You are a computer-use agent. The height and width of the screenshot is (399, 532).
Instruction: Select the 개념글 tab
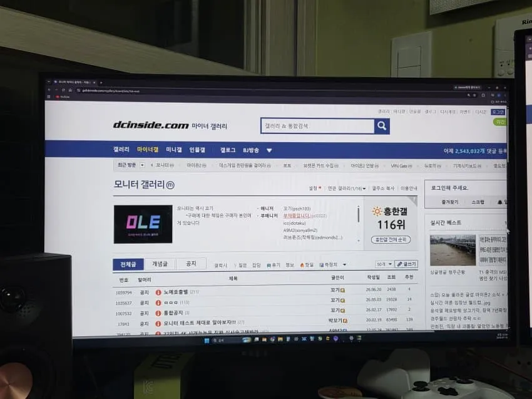click(x=160, y=264)
